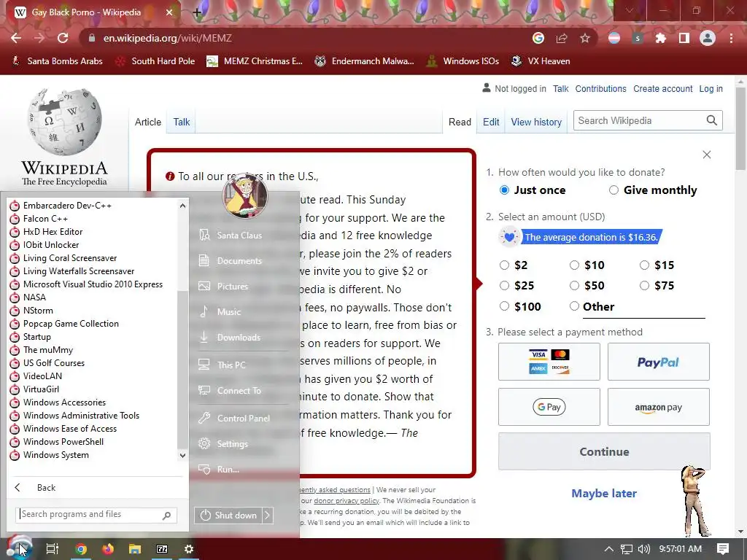Click the Continue donation button
Image resolution: width=747 pixels, height=560 pixels.
pos(604,451)
